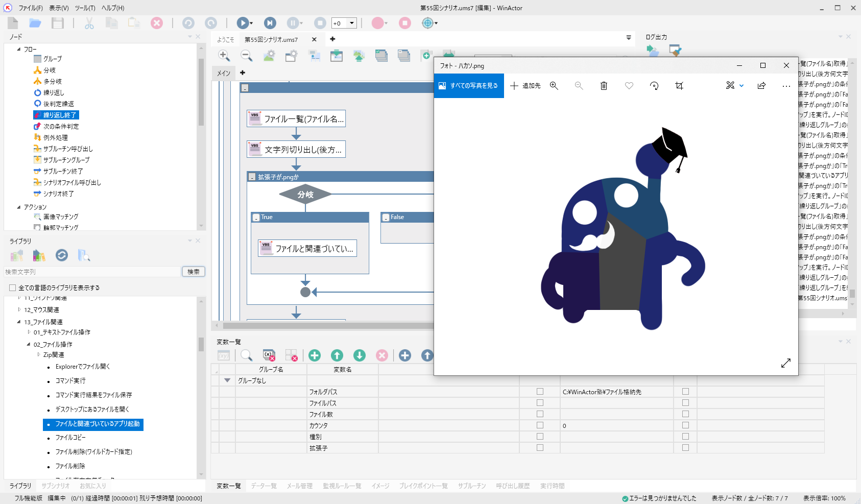Viewport: 861px width, 504px height.
Task: Check the 拡張子 row first checkbox
Action: (x=540, y=448)
